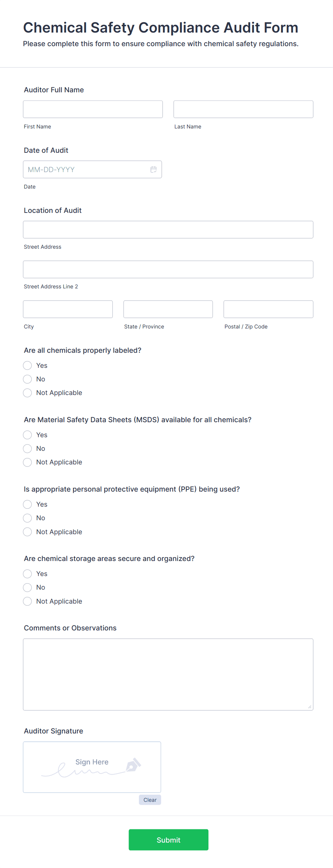This screenshot has width=333, height=868.
Task: Select Not Applicable for storage areas question
Action: click(x=27, y=601)
